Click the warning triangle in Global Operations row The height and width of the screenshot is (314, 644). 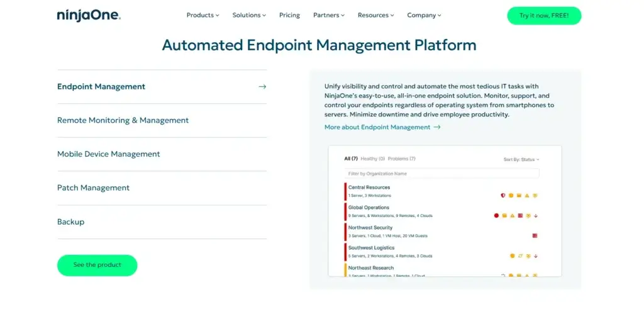512,216
